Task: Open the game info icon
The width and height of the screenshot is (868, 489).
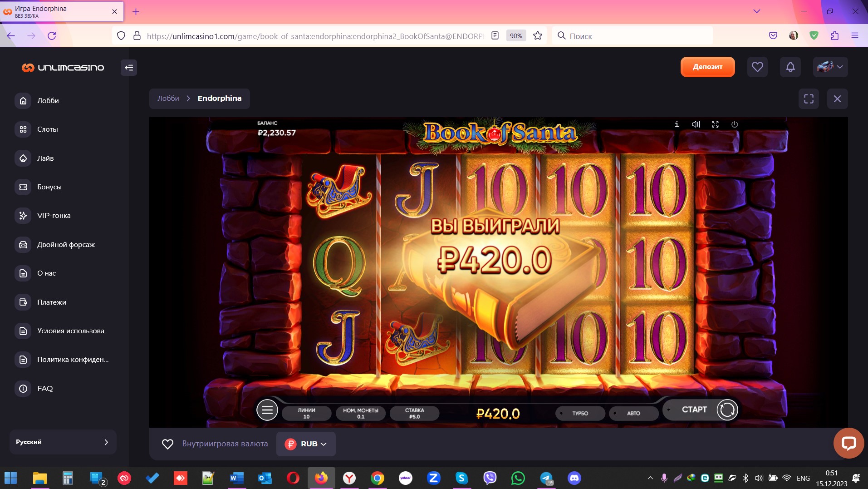Action: (677, 124)
